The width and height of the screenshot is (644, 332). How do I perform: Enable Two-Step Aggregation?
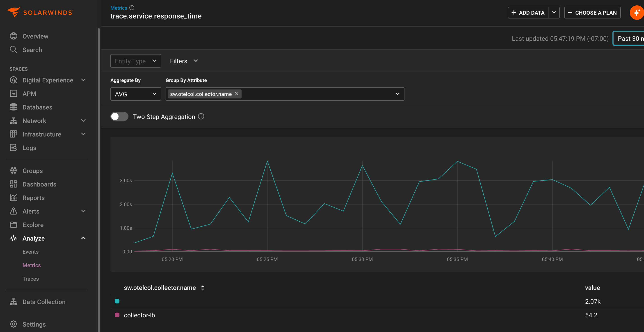pyautogui.click(x=119, y=116)
